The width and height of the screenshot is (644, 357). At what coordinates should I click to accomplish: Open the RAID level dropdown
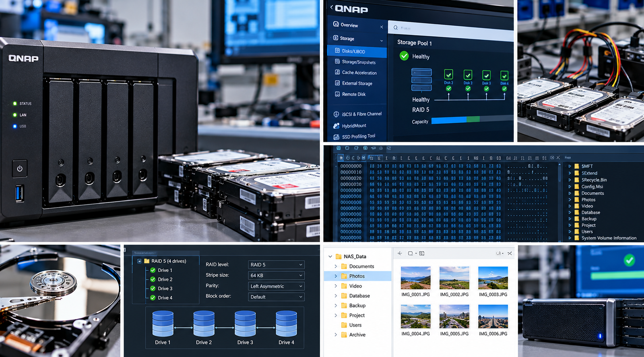tap(276, 265)
